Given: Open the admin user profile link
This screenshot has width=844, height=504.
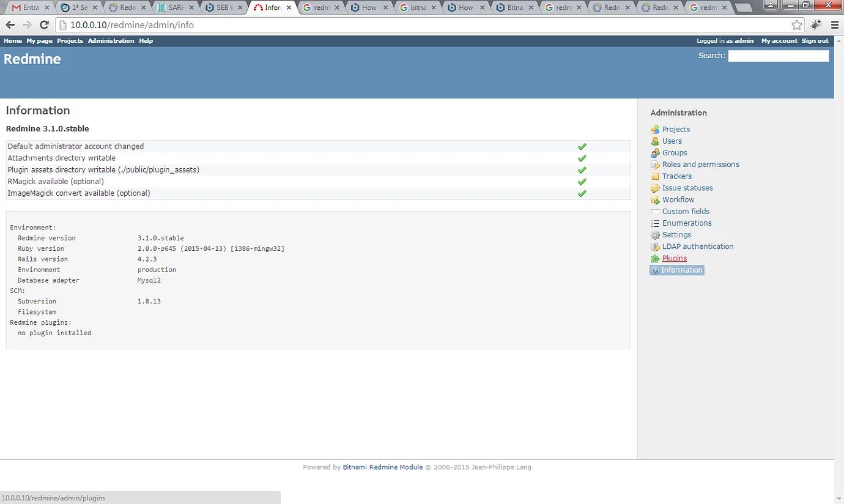Looking at the screenshot, I should [x=744, y=41].
